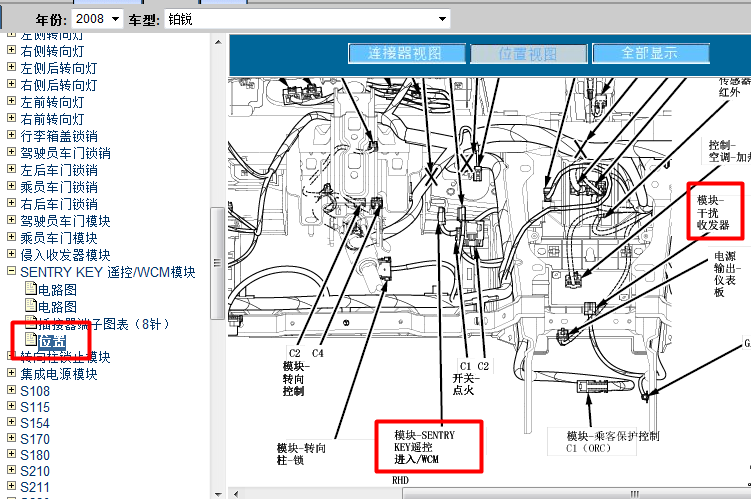The image size is (751, 499).
Task: Expand the 左前转向灯 tree node
Action: click(x=11, y=101)
